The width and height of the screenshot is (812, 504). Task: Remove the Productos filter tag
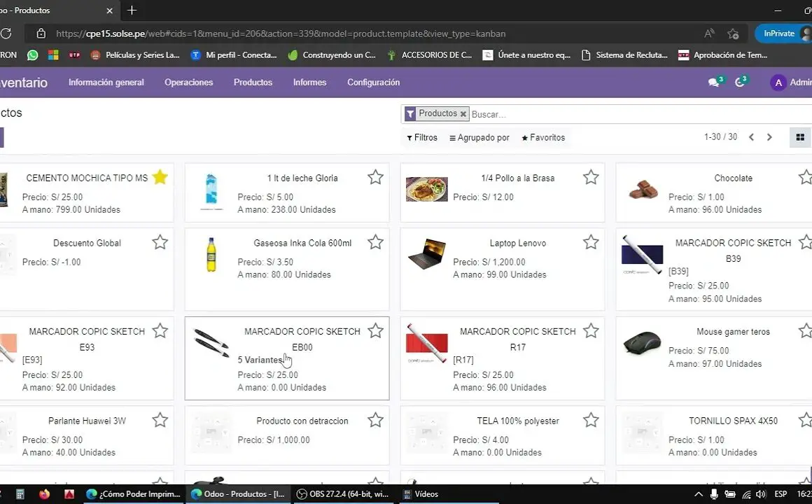463,114
